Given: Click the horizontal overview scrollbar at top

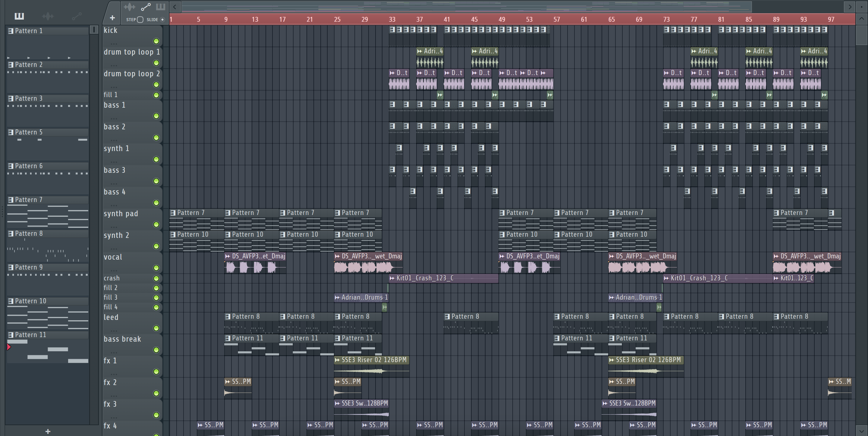Looking at the screenshot, I should (x=467, y=6).
